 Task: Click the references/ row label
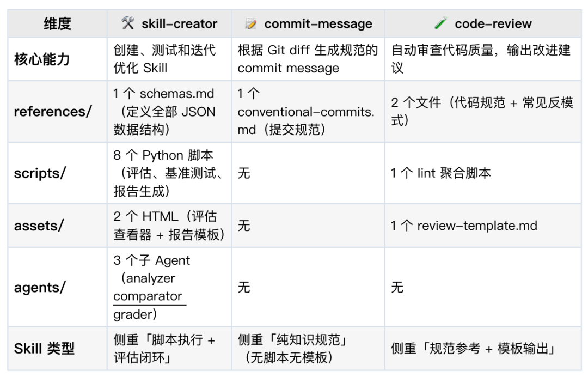tap(53, 112)
